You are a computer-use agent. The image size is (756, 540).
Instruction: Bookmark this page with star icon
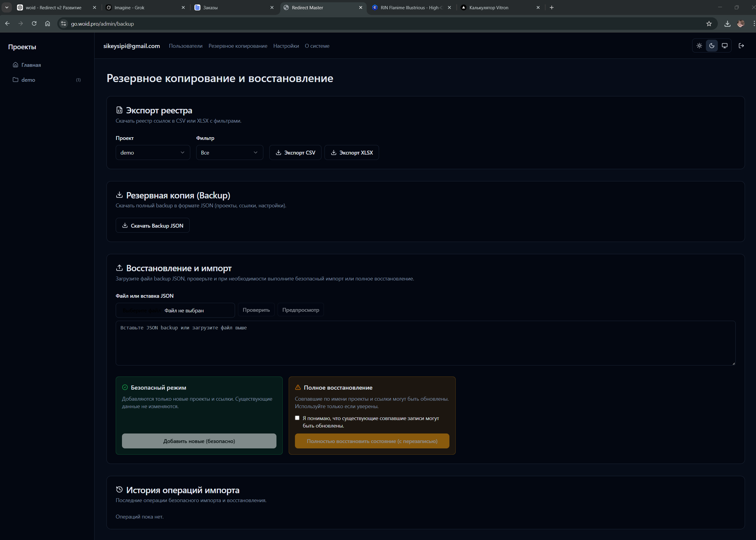(x=709, y=24)
